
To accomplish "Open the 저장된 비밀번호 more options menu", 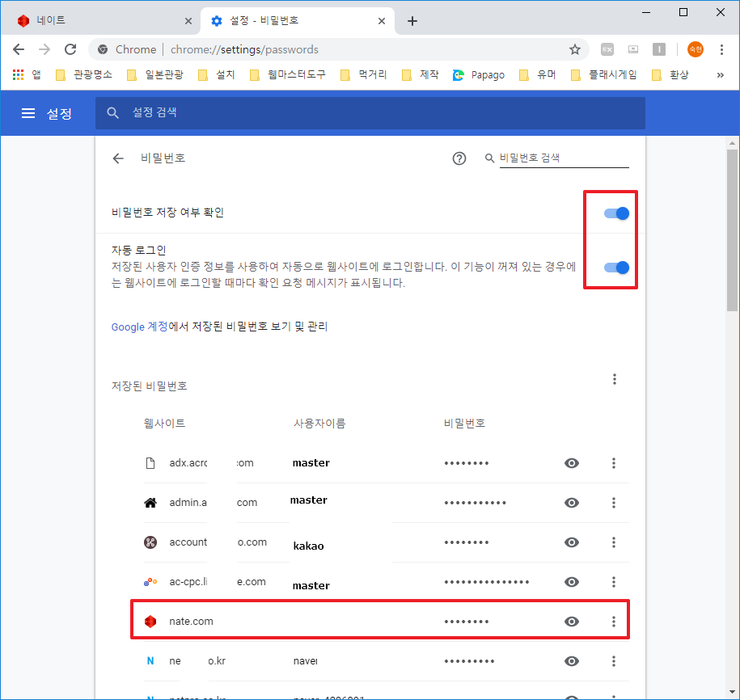I will coord(614,379).
